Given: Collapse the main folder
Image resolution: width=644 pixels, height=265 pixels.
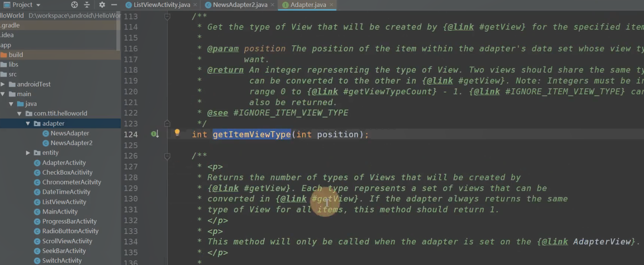Looking at the screenshot, I should [x=3, y=94].
